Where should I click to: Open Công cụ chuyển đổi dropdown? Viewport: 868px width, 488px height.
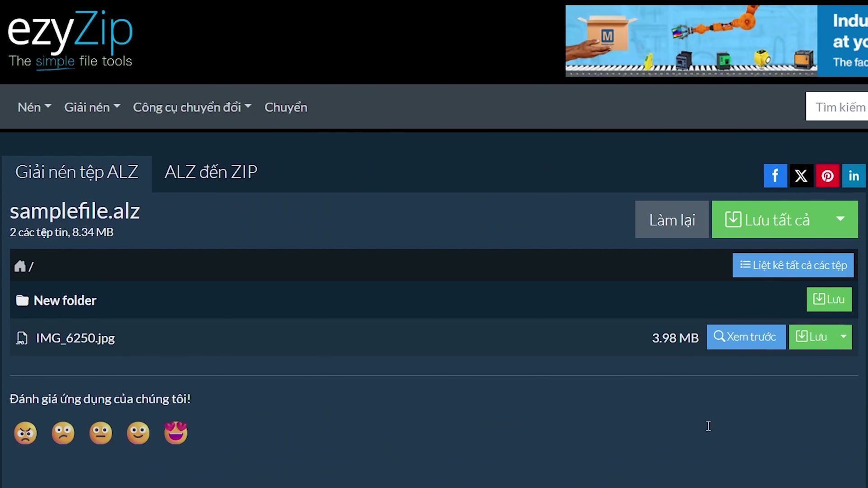(192, 107)
